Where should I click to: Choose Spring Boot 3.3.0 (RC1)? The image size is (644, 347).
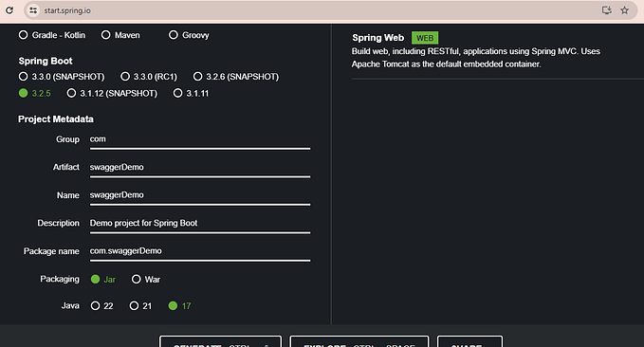click(x=149, y=77)
